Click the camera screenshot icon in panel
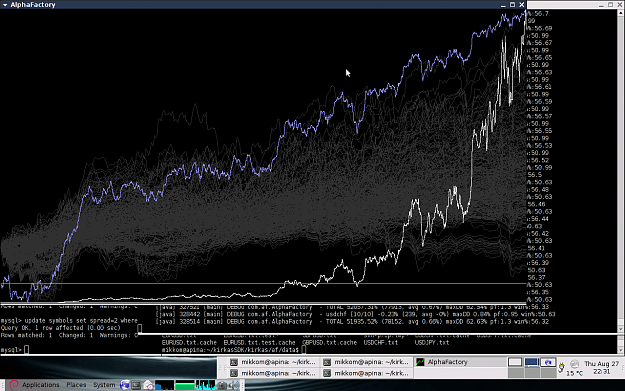Screen dimensions: 625x391 (x=222, y=385)
